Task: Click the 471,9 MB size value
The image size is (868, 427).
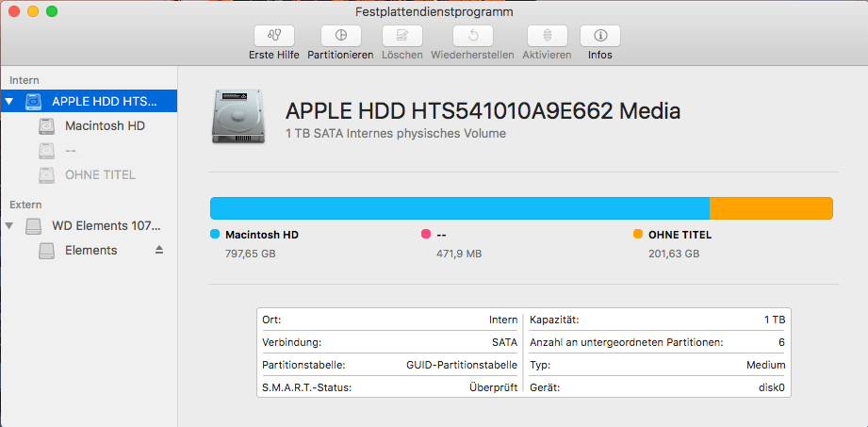Action: (459, 254)
